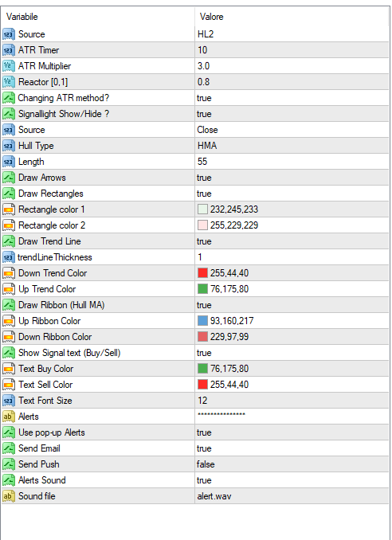Image resolution: width=392 pixels, height=540 pixels.
Task: Toggle the Send Push false value
Action: 206,464
